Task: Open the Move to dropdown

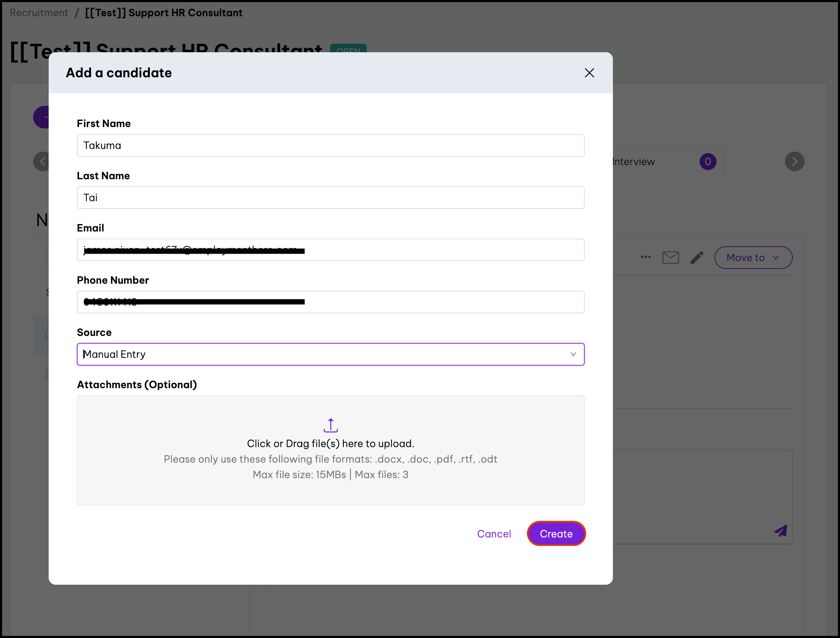Action: tap(753, 258)
